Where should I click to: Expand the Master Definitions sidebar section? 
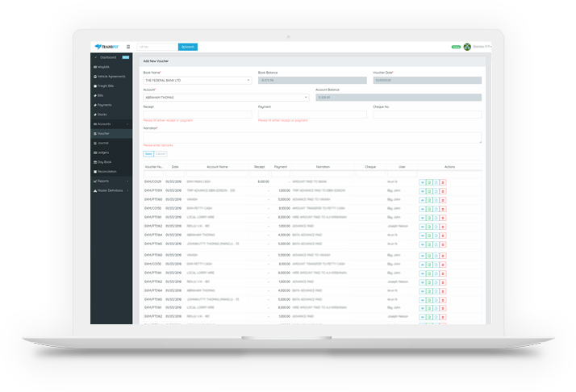click(111, 190)
